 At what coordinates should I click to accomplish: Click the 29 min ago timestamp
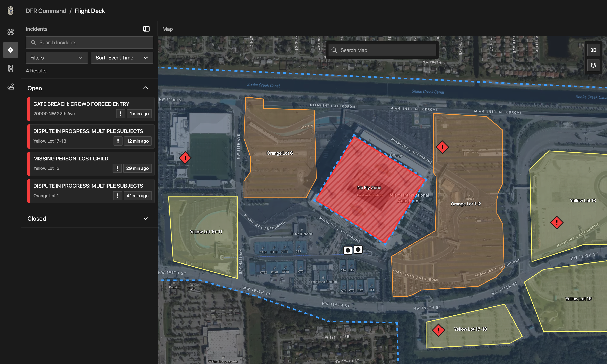(x=137, y=168)
